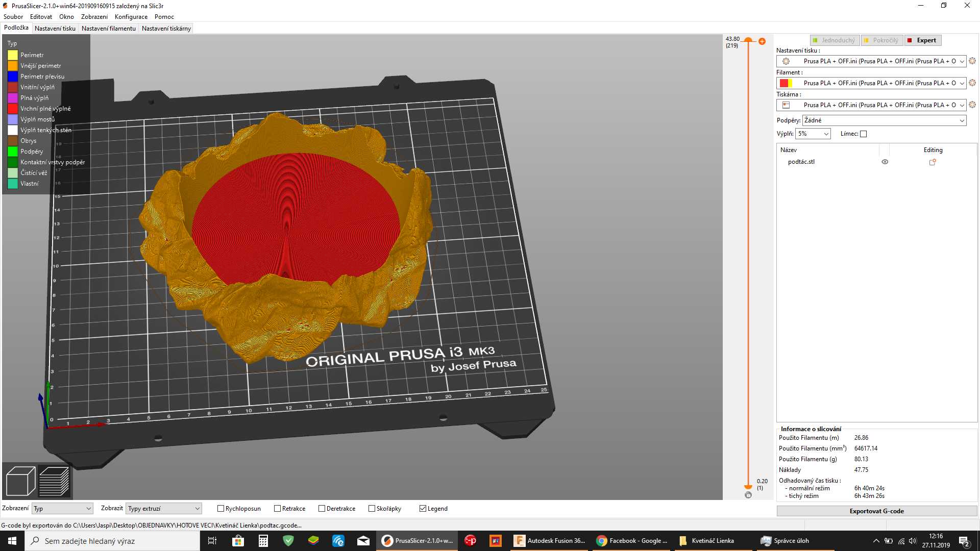This screenshot has height=551, width=980.
Task: Open Windows Start menu
Action: tap(12, 541)
